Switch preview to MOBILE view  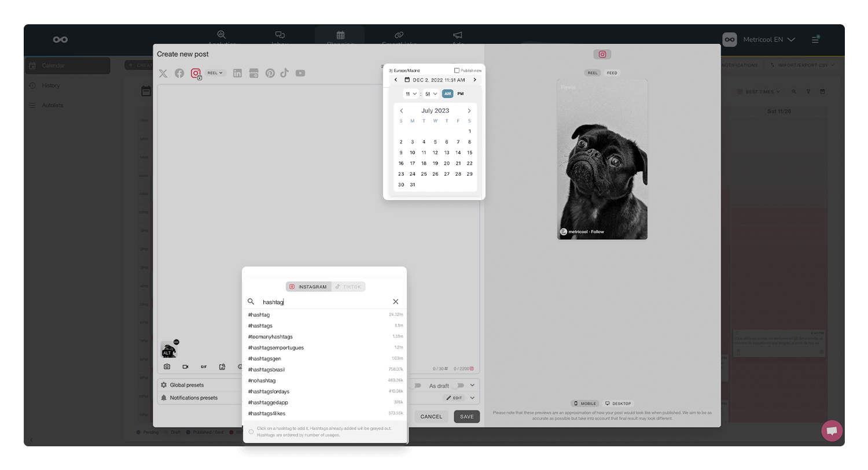[x=585, y=404]
